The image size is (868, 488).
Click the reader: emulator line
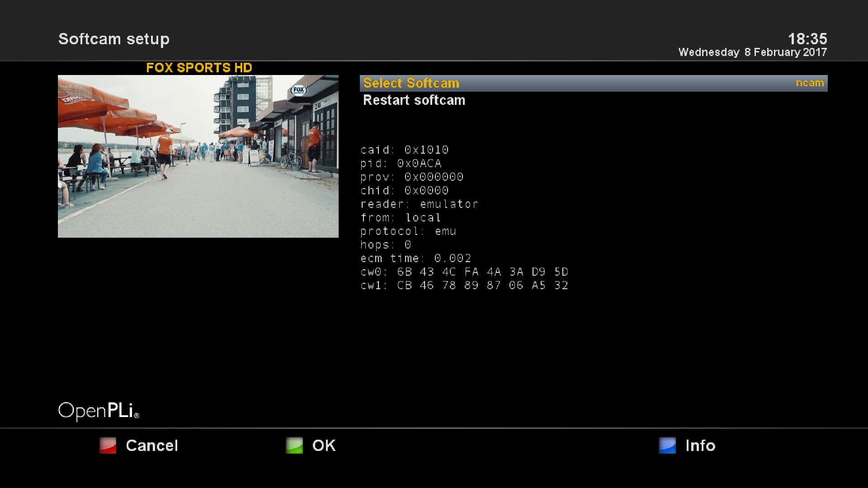click(419, 204)
